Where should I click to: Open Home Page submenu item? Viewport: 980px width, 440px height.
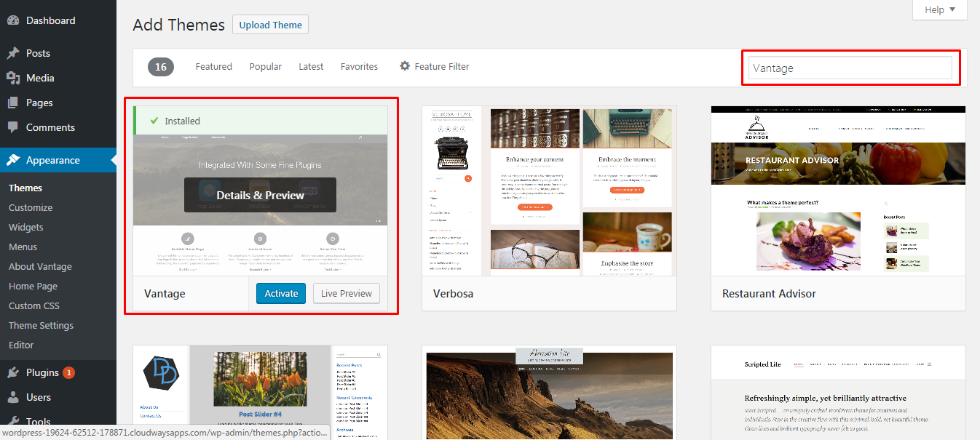click(33, 286)
